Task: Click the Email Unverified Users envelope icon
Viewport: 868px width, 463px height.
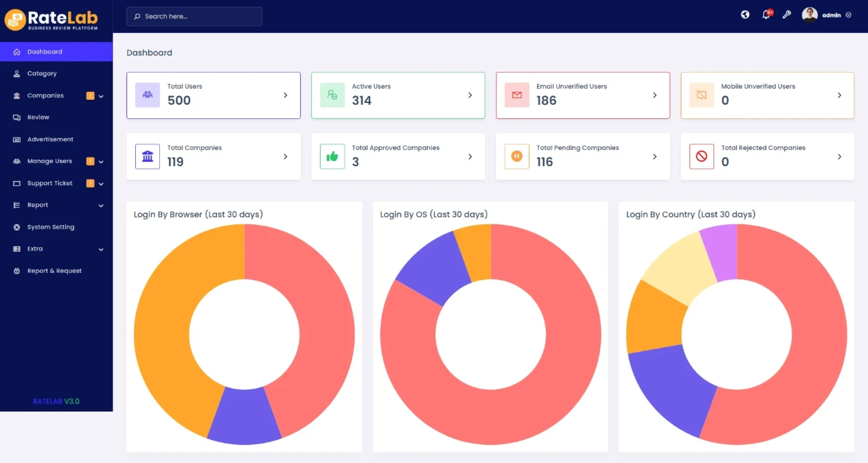Action: [516, 95]
